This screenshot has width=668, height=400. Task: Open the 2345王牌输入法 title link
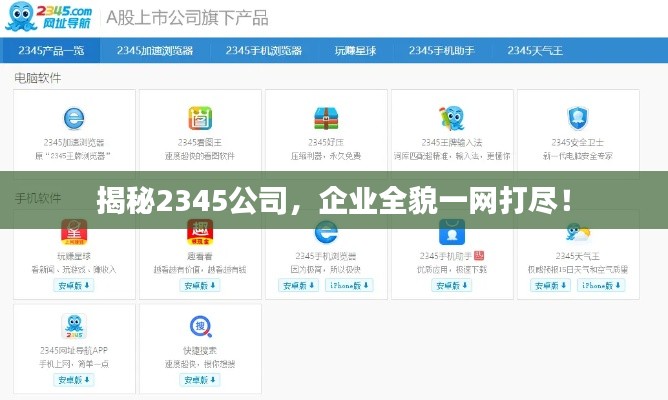tap(452, 142)
